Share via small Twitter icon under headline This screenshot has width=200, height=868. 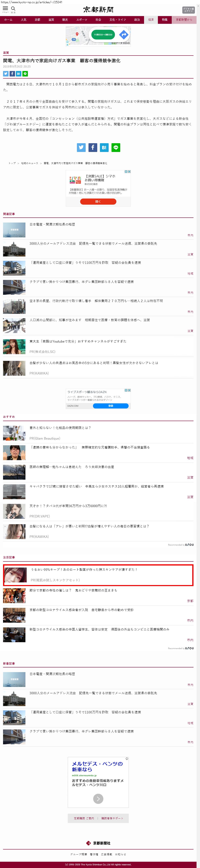tap(6, 74)
